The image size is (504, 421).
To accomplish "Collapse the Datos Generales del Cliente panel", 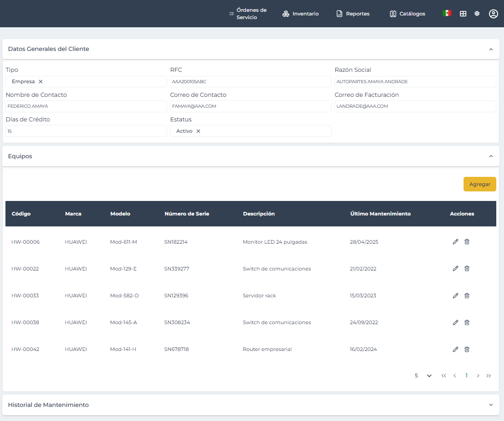I will coord(490,49).
